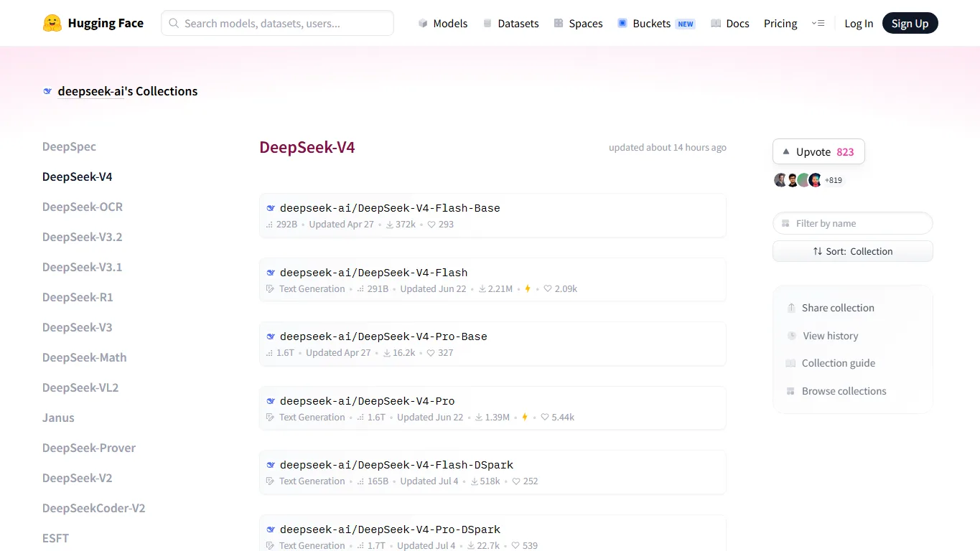This screenshot has height=551, width=980.
Task: Click the heart icon showing 293 likes
Action: pyautogui.click(x=431, y=225)
